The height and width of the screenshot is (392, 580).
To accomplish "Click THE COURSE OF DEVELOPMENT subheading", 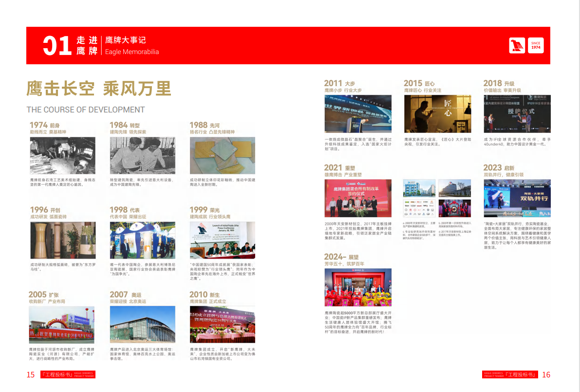I will point(86,110).
